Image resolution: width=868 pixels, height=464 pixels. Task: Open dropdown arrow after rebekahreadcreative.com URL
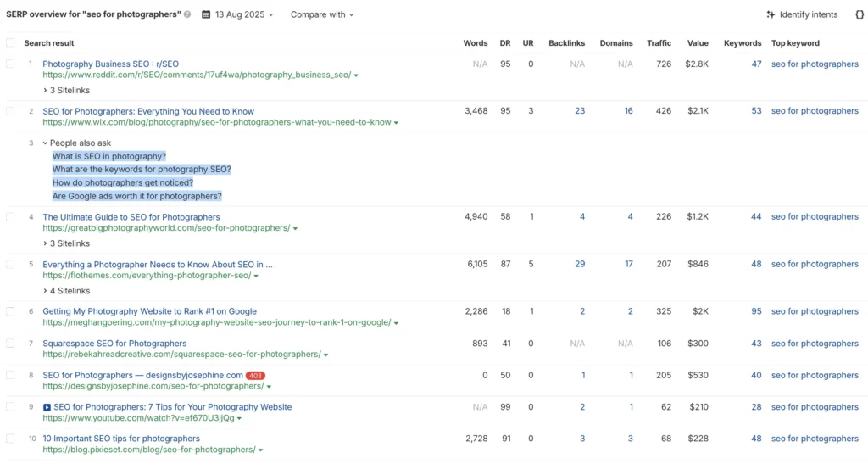pos(325,355)
